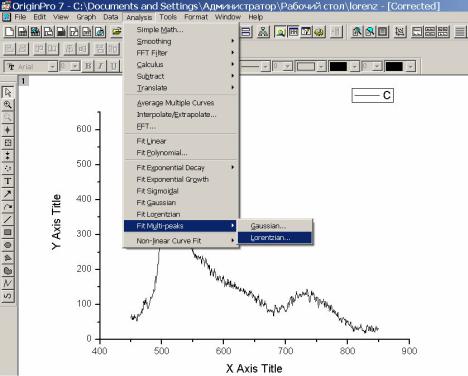
Task: Click the New Excel workbook icon
Action: click(x=35, y=32)
